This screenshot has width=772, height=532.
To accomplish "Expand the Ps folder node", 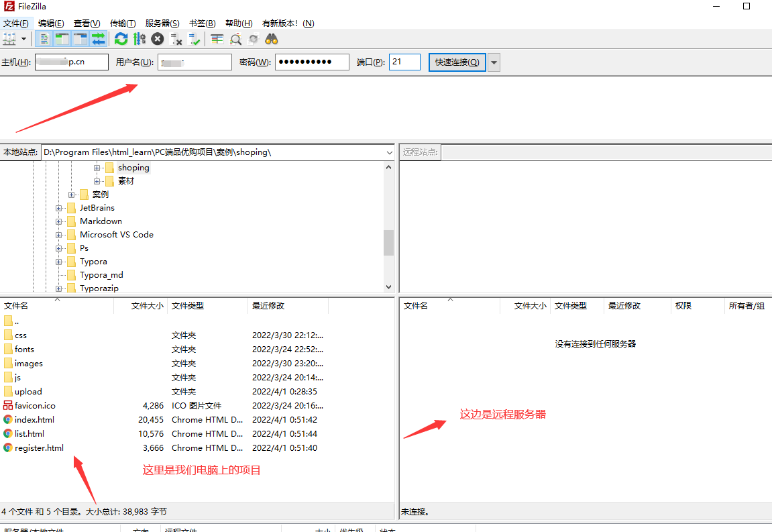I will [58, 248].
